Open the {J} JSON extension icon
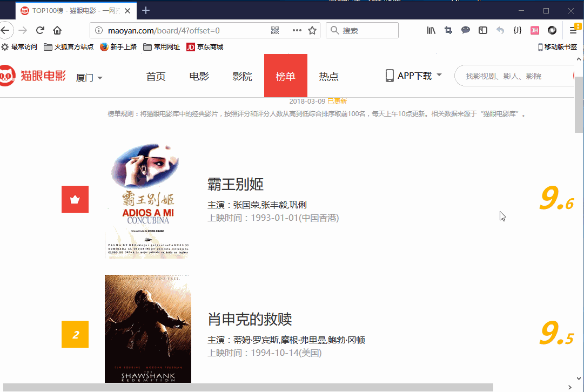Viewport: 584px width, 392px height. tap(518, 31)
